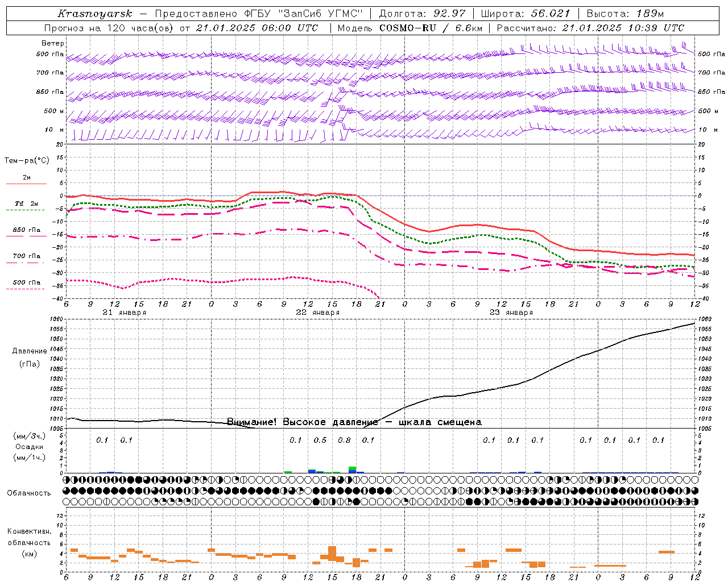Click the Рассчитано: 21.01.2025 10:39 UTC timestamp
Image resolution: width=728 pixels, height=582 pixels.
(590, 28)
